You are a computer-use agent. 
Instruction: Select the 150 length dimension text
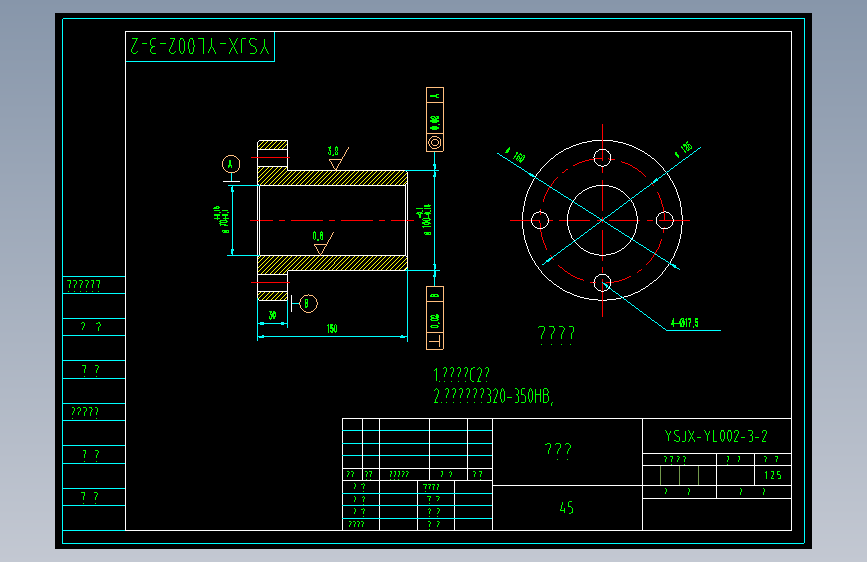(332, 329)
